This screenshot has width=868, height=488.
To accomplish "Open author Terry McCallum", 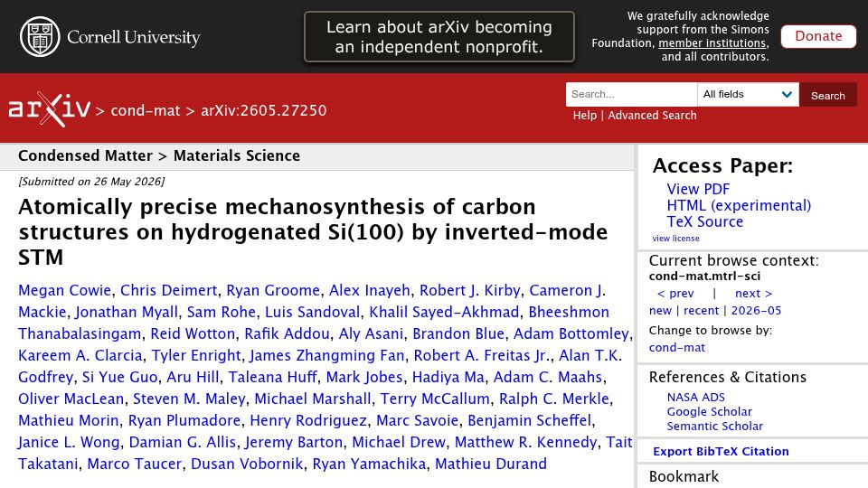I will 435,399.
